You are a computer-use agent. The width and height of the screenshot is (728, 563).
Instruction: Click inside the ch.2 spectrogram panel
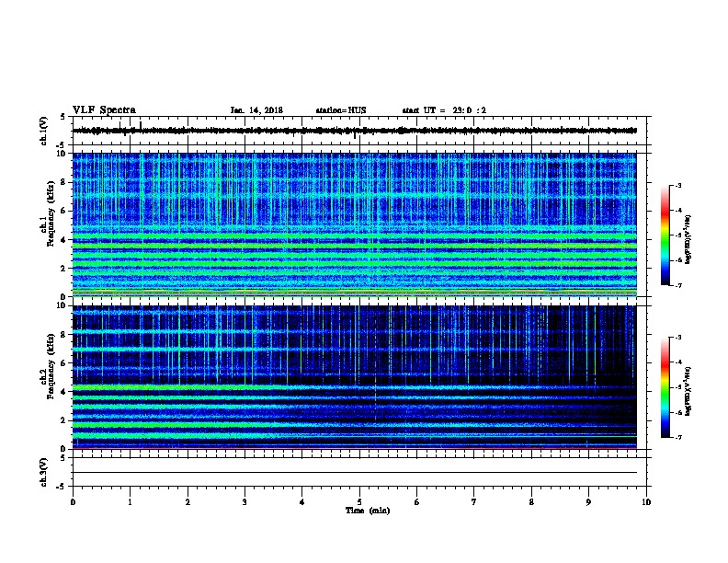(x=355, y=377)
